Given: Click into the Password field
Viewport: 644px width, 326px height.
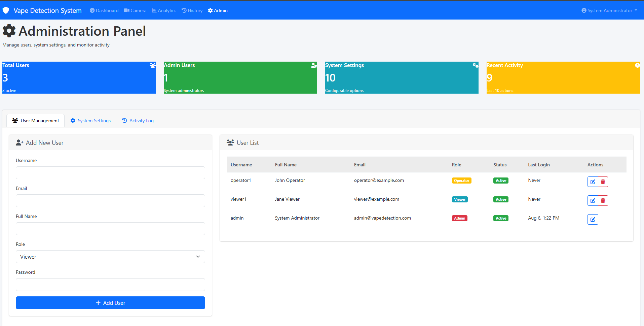Looking at the screenshot, I should [110, 285].
